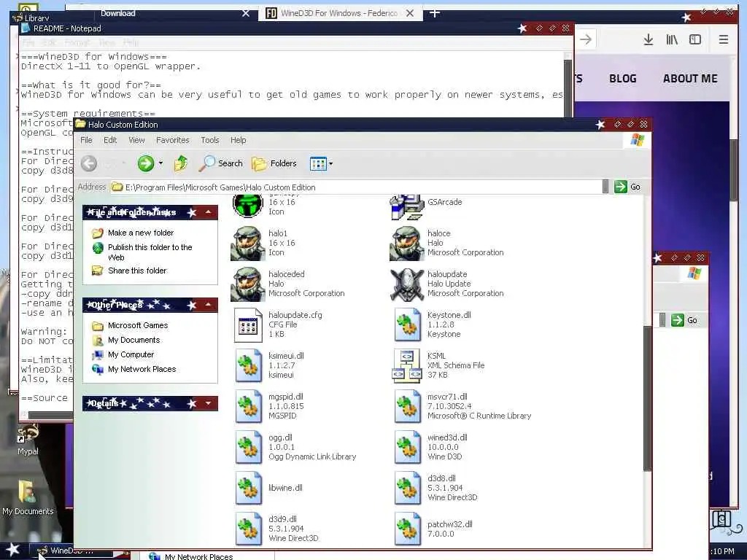The height and width of the screenshot is (560, 747).
Task: Select the ksimeui.dll file icon
Action: (x=248, y=366)
